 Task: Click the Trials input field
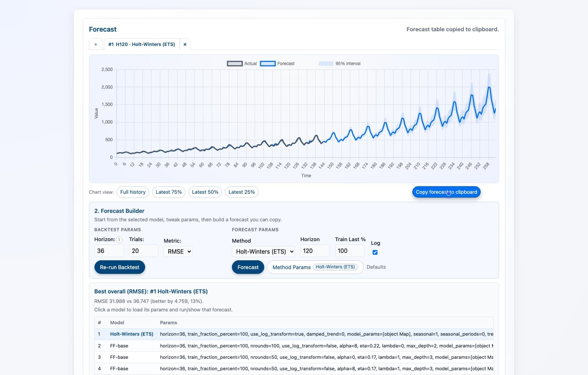tap(143, 251)
